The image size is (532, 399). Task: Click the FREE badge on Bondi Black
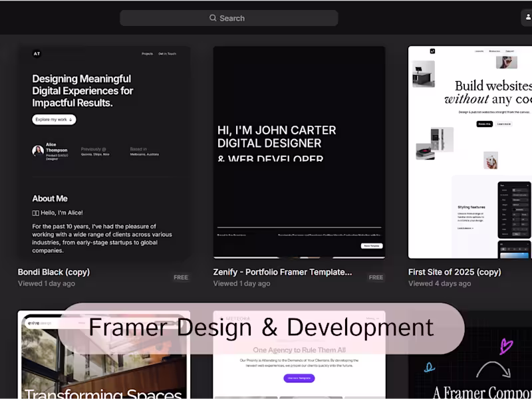[181, 277]
